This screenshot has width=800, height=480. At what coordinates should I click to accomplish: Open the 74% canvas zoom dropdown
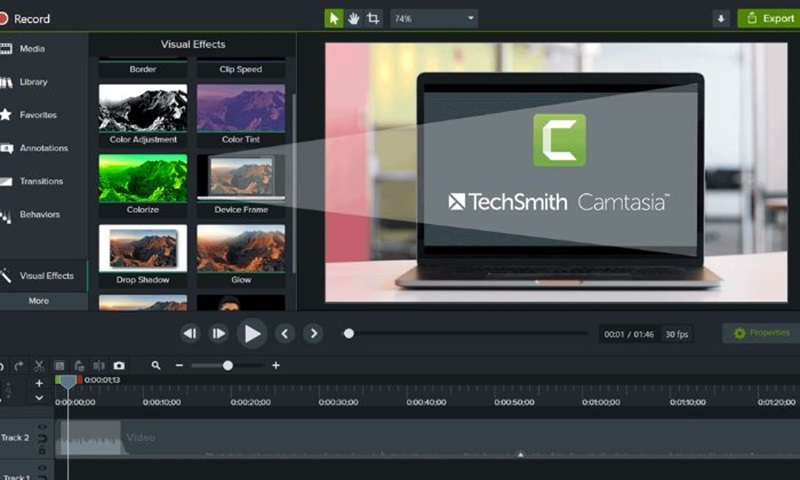(434, 18)
